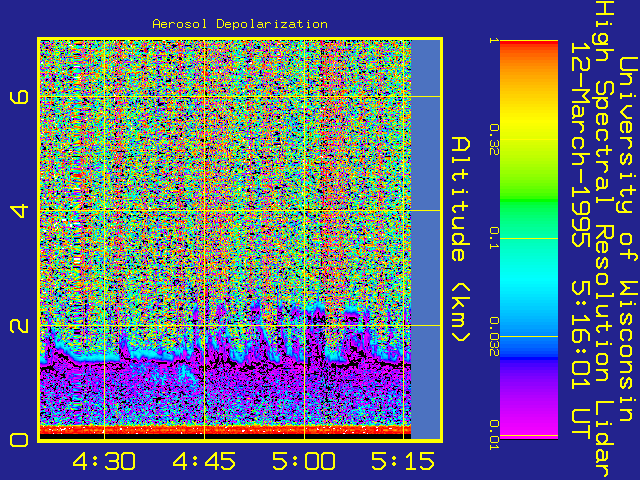Click the 4:45 time axis label
This screenshot has width=640, height=480.
click(204, 461)
